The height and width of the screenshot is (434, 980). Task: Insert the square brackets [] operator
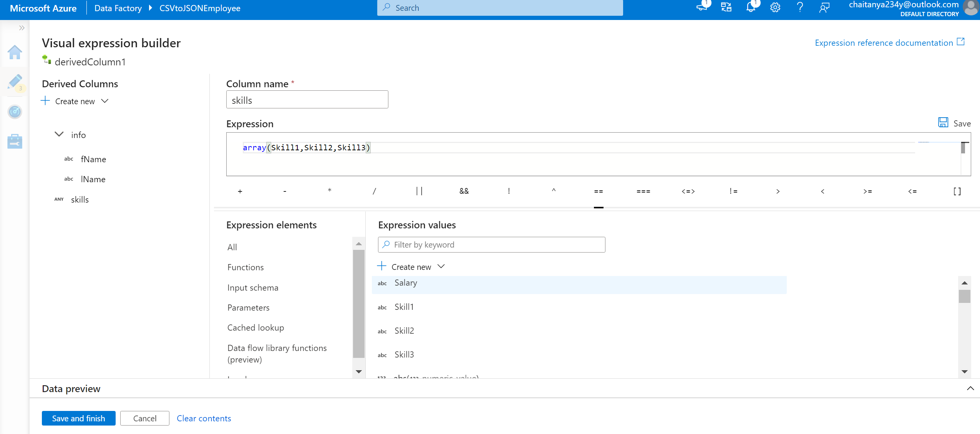[957, 191]
